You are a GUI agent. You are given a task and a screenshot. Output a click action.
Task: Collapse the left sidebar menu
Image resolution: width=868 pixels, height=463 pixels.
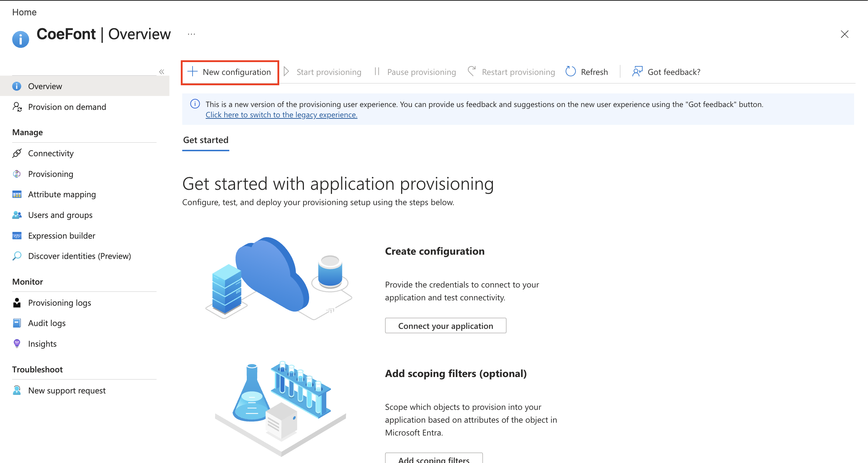[162, 72]
